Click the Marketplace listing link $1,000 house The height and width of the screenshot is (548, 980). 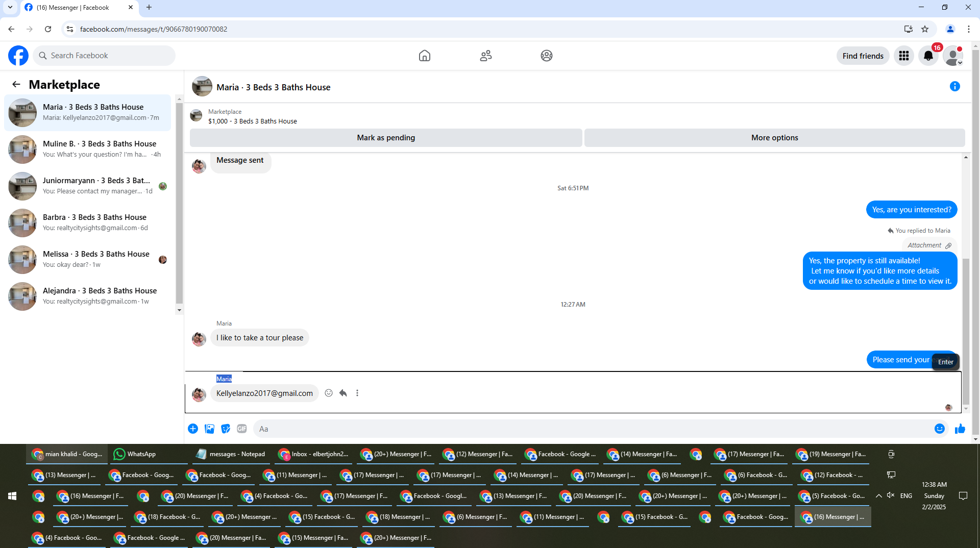[x=252, y=121]
